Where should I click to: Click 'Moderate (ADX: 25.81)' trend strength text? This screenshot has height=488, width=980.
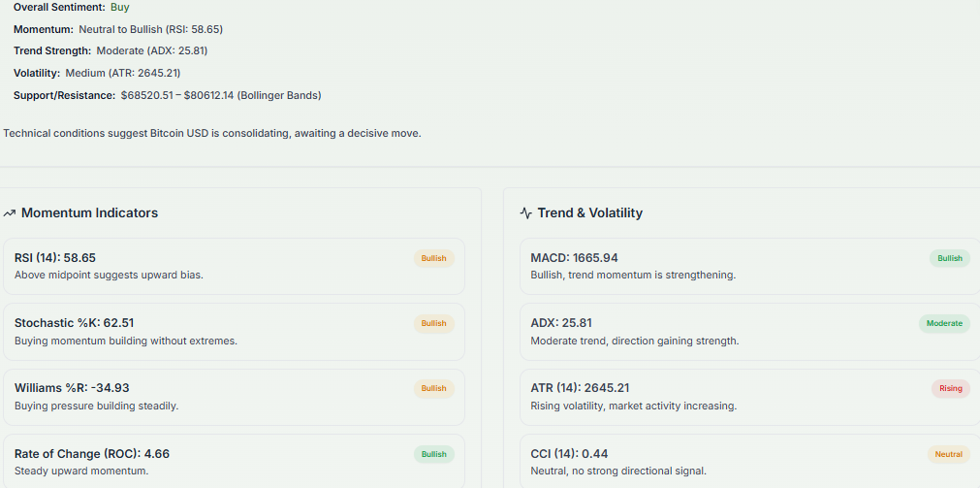click(x=152, y=50)
